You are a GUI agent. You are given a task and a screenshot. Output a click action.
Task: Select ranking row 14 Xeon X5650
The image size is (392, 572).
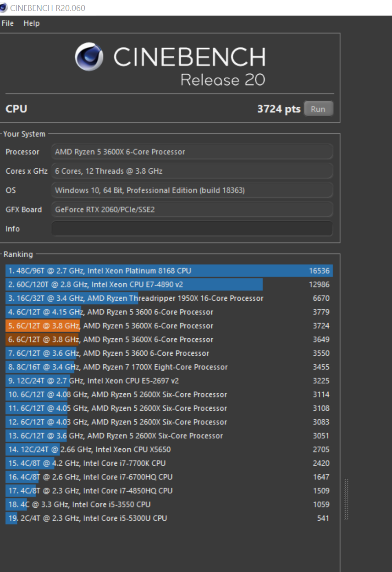169,450
